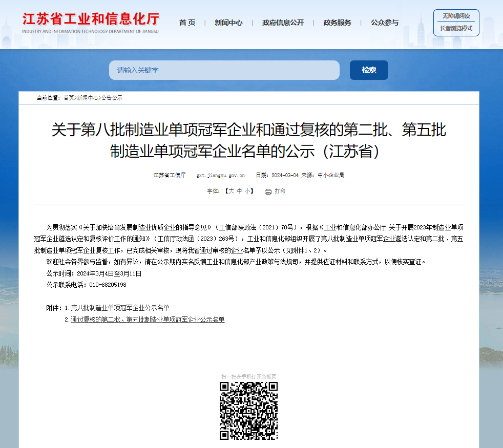This screenshot has height=448, width=503.
Task: Open the 首页 navigation menu item
Action: coord(187,23)
